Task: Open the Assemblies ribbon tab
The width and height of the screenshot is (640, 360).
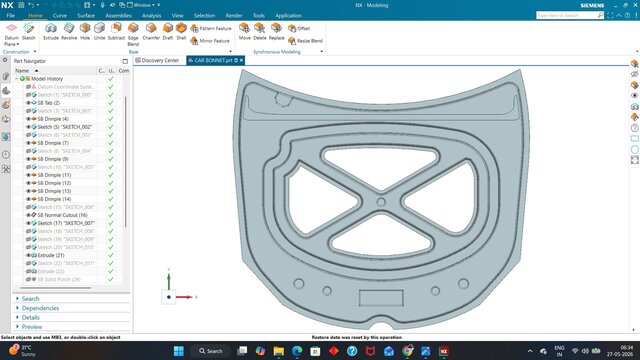Action: [118, 16]
